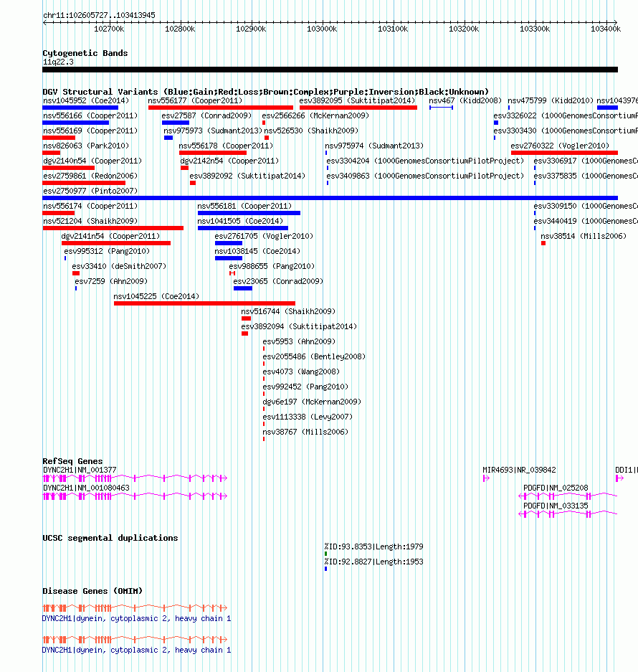Viewport: 638px width, 672px height.
Task: Open esv1113338 (Levy2007) variant label
Action: [x=308, y=417]
